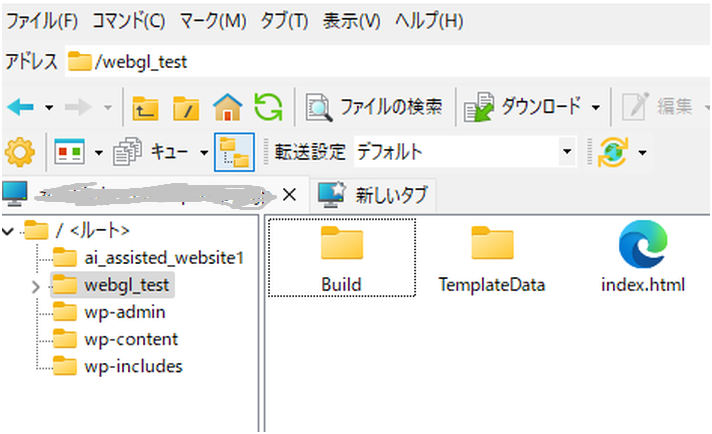Click the grayed forward arrow
The height and width of the screenshot is (434, 712).
point(78,107)
